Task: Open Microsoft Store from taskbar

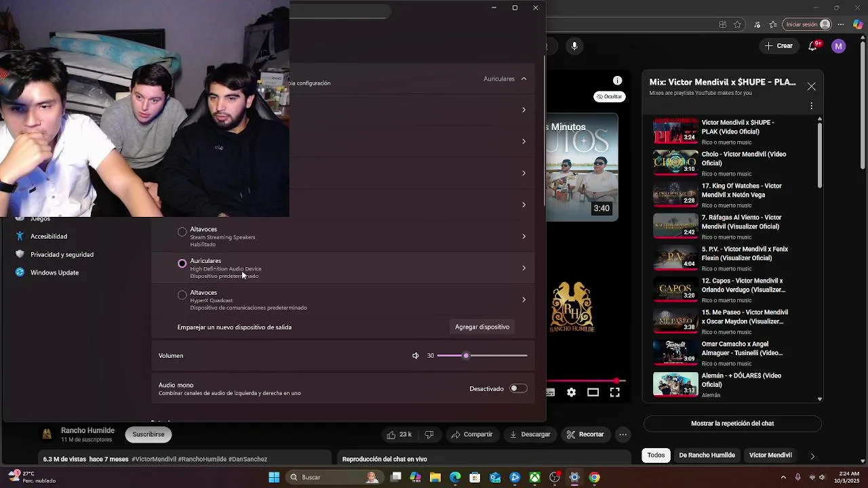Action: (475, 477)
